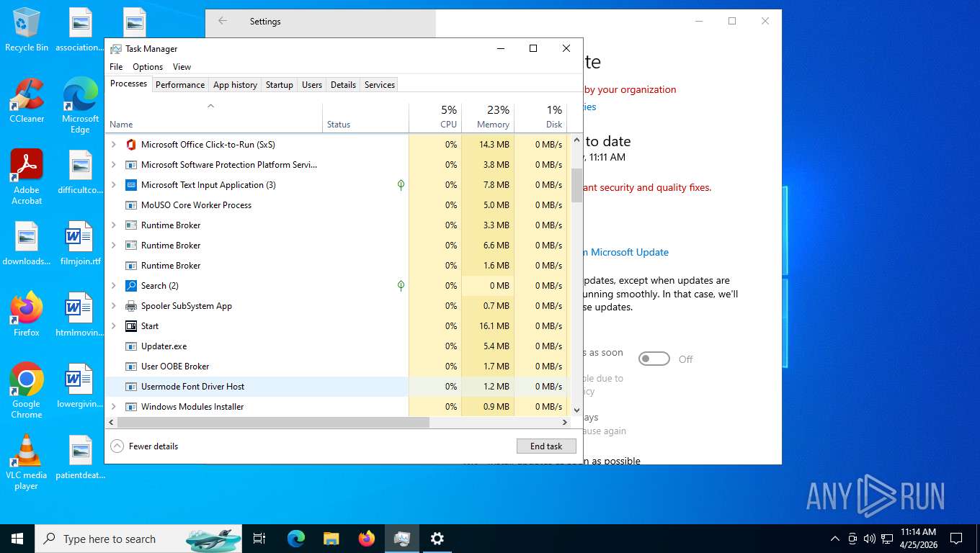Sort by the CPU column header
980x553 pixels.
click(x=435, y=118)
